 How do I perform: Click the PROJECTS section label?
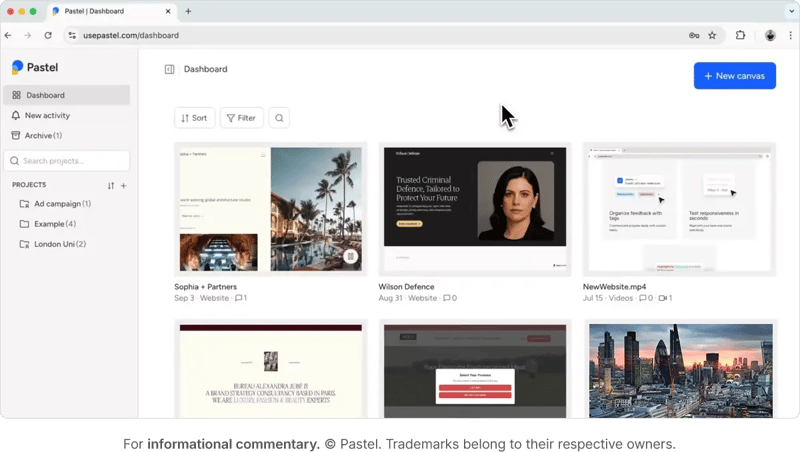[29, 185]
